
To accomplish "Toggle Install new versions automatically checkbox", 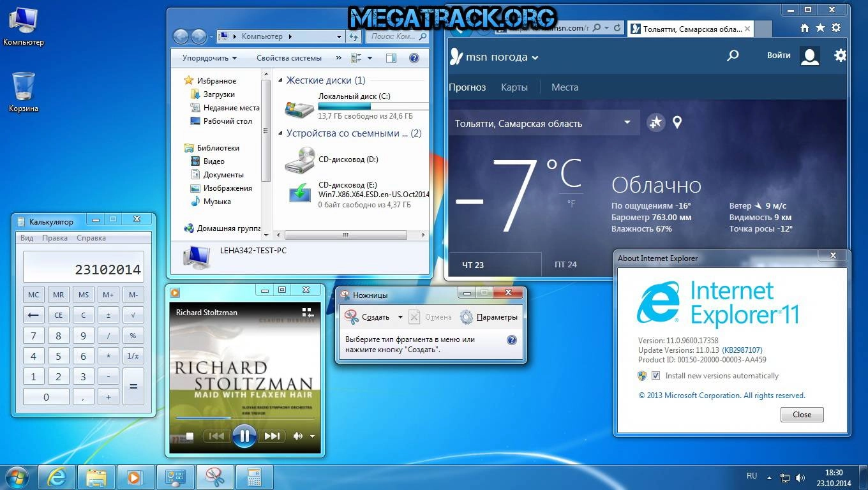I will [x=655, y=376].
